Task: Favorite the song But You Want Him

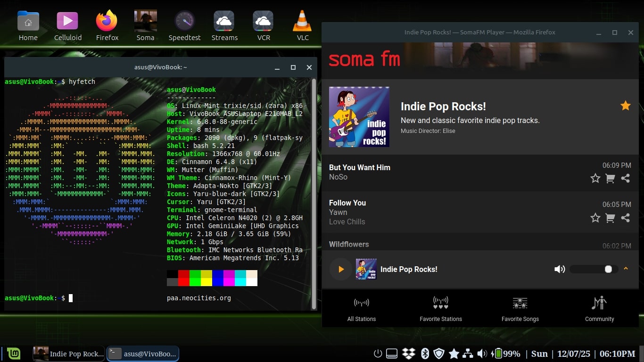Action: (x=595, y=178)
